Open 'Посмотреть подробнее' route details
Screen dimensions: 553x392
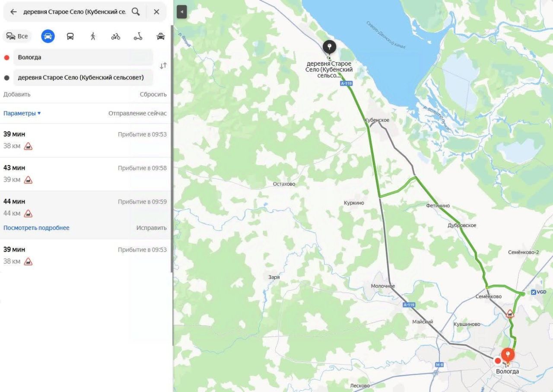pyautogui.click(x=36, y=228)
